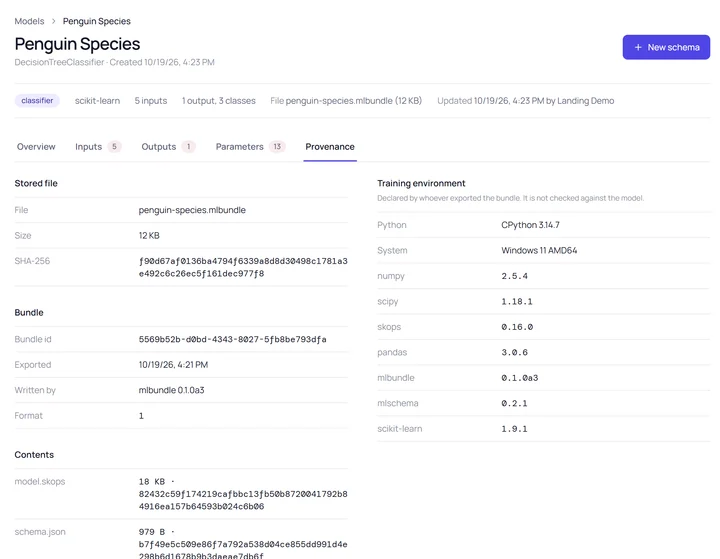Click the file name penguin-species.mlbundle (12 KB) in summary
Screen dimensions: 720x559
point(354,101)
